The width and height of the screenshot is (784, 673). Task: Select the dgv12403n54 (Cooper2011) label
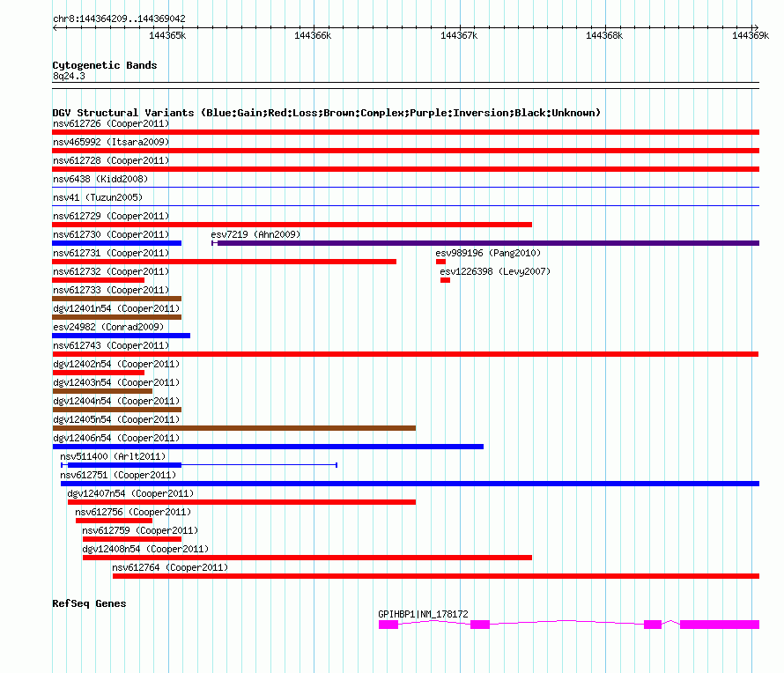pos(116,382)
